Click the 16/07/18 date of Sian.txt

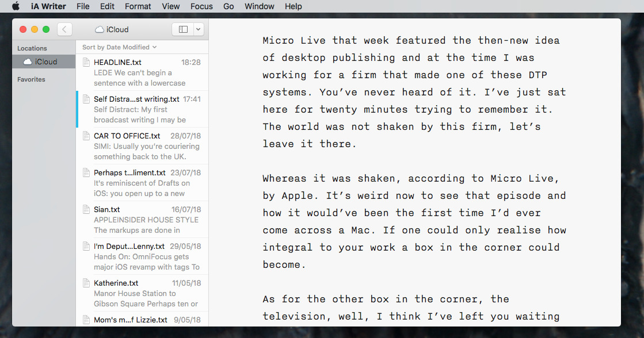point(186,209)
